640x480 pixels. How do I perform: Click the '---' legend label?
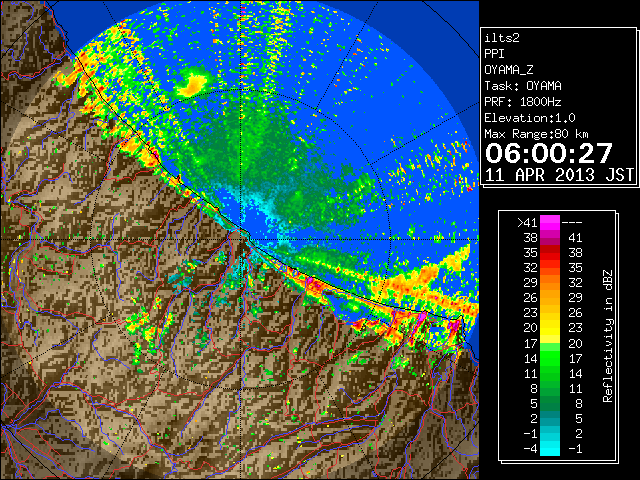[572, 223]
